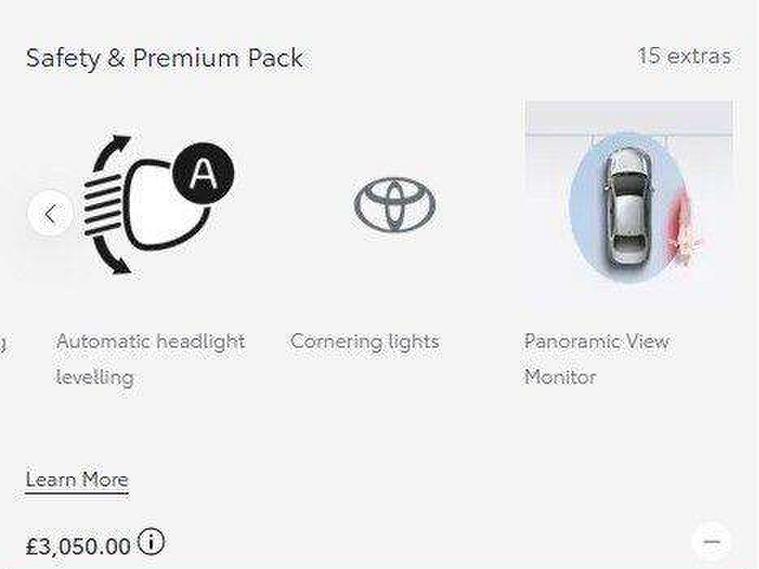Click the upper curved arrow on headlight icon

(109, 152)
